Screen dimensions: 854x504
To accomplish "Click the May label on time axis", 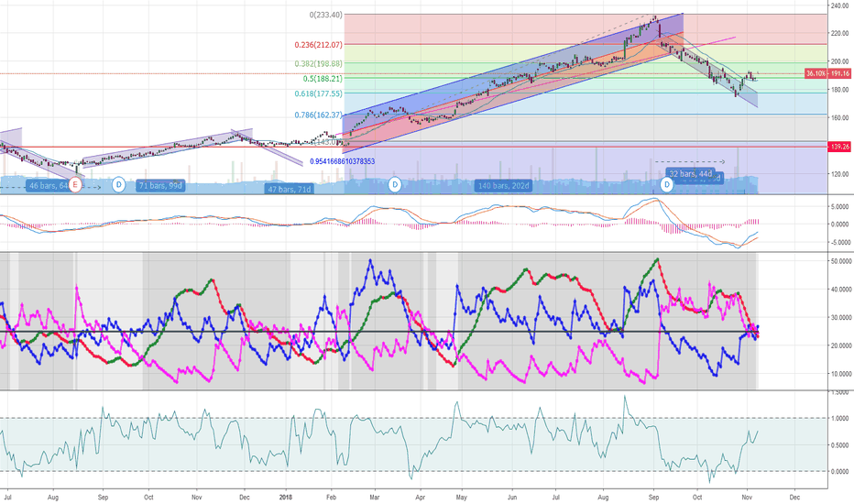I will (x=462, y=497).
